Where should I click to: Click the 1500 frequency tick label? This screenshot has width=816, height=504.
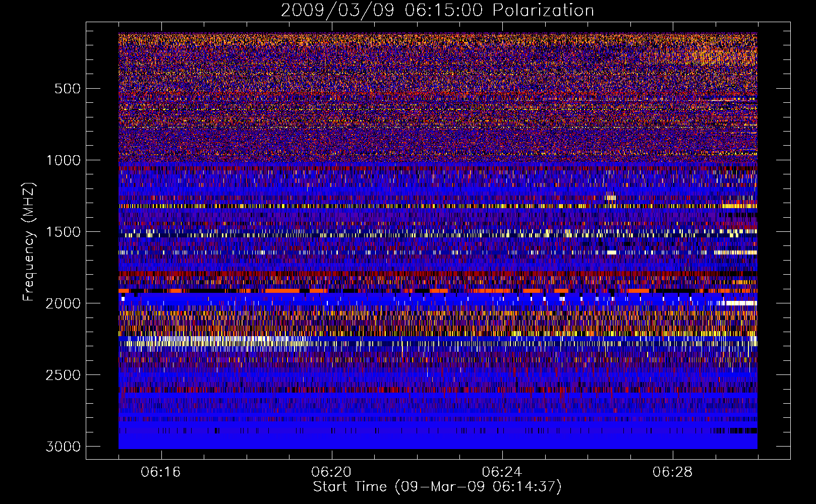point(63,232)
